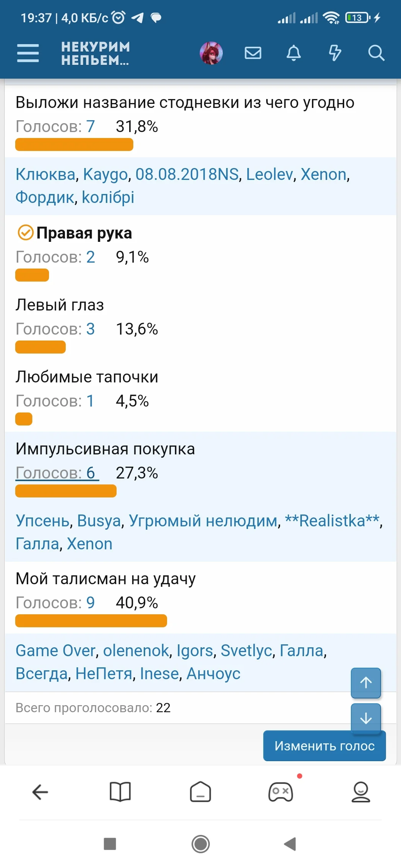Expand voters list for Левый глаз
Screen dimensions: 401x868
click(55, 329)
